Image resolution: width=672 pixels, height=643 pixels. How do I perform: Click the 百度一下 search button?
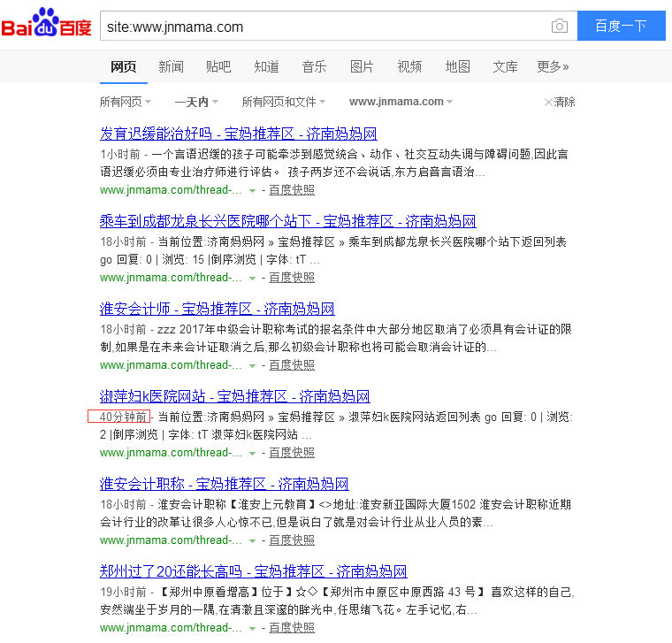pyautogui.click(x=621, y=26)
